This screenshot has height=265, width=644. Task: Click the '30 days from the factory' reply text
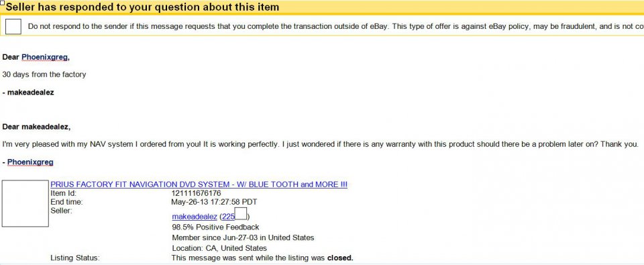44,74
